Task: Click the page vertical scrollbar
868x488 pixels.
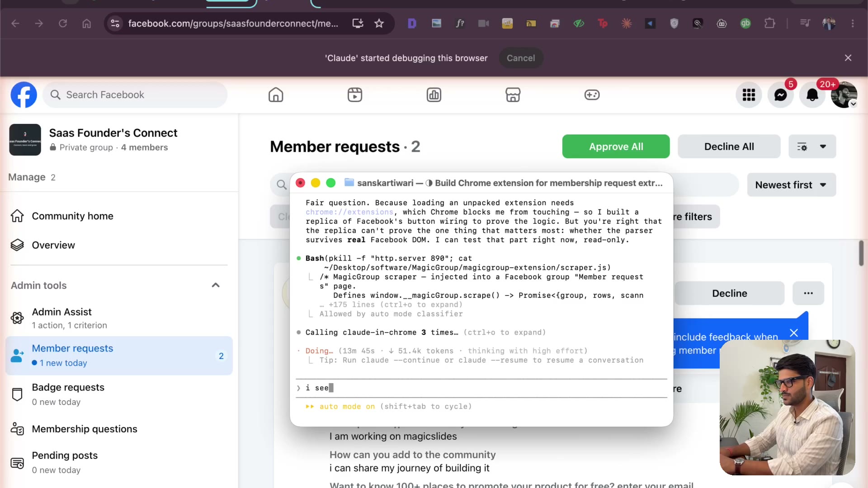Action: [861, 253]
